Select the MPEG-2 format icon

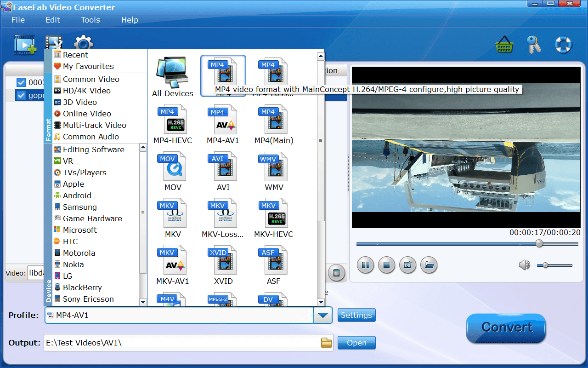223,299
